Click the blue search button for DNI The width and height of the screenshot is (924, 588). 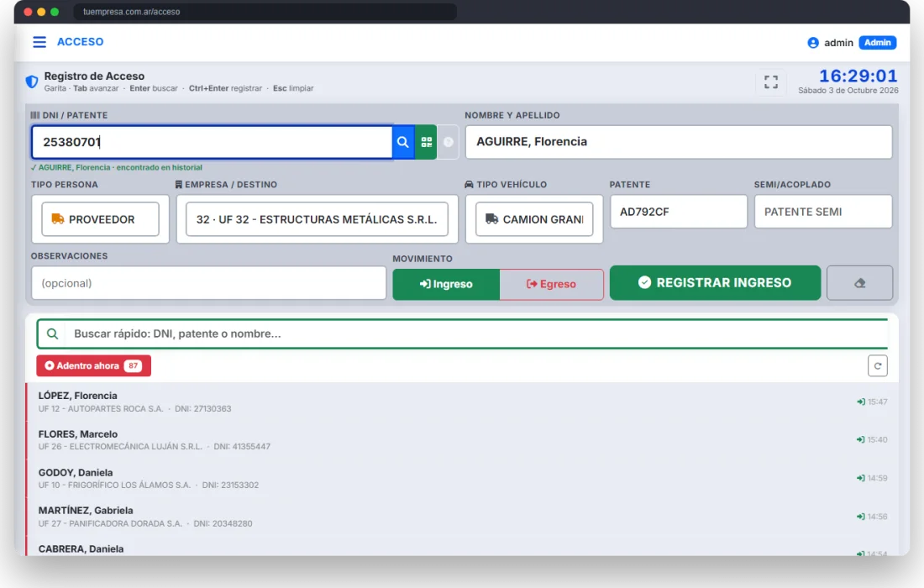click(x=403, y=142)
